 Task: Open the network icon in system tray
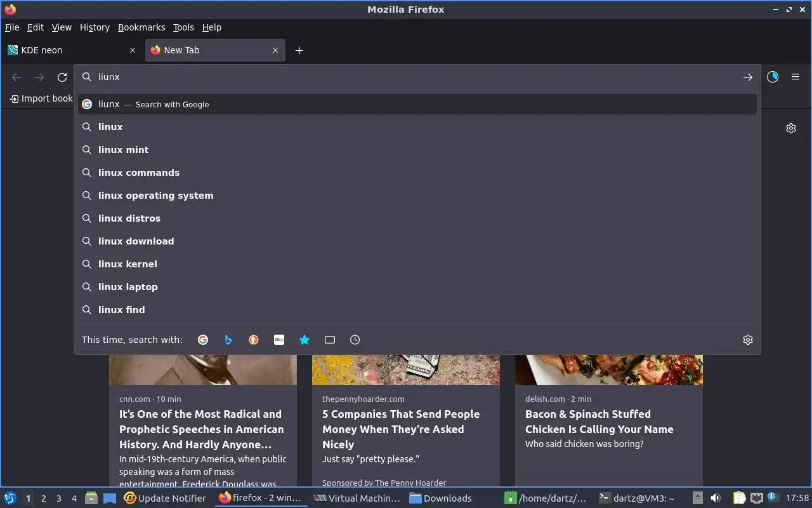(756, 498)
